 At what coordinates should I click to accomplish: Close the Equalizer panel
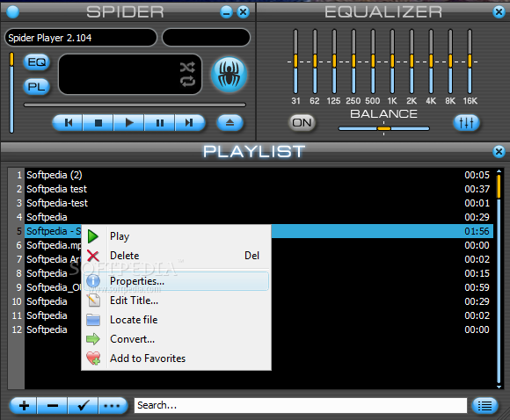click(x=499, y=12)
